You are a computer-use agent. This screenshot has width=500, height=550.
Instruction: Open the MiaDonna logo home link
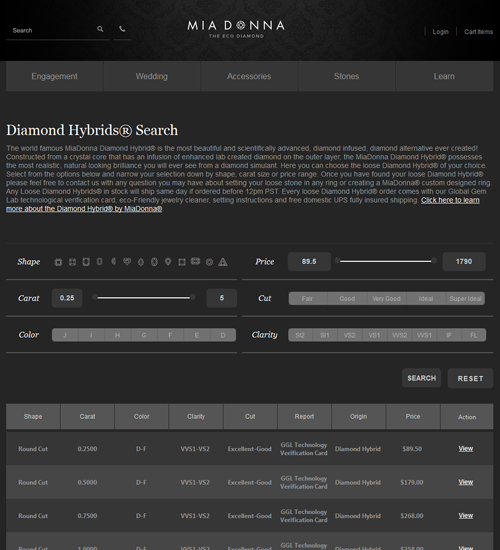tap(236, 29)
